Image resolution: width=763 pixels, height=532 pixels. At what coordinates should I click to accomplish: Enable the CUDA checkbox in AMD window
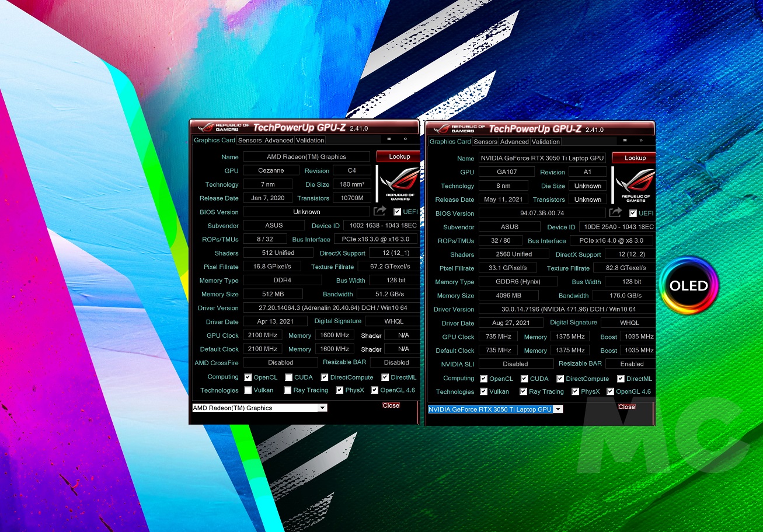[288, 377]
